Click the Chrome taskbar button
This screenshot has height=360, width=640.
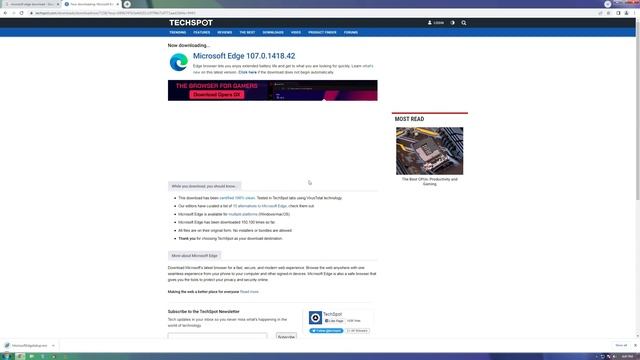coord(20,356)
